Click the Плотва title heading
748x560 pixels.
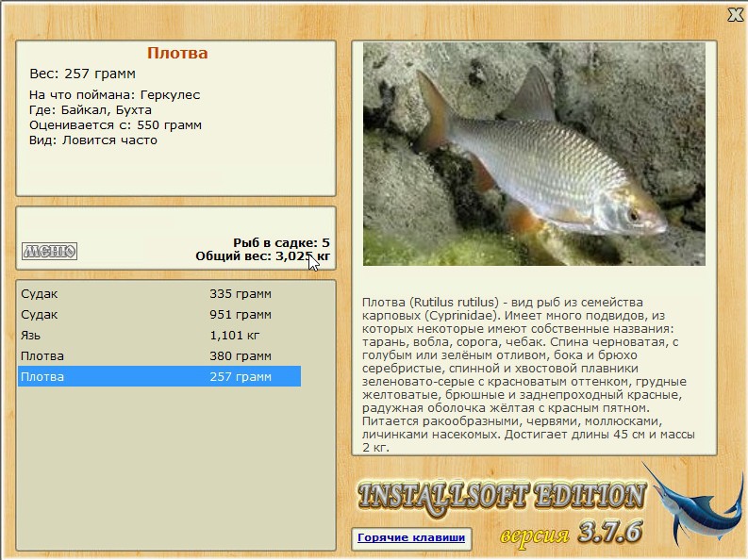[x=177, y=53]
